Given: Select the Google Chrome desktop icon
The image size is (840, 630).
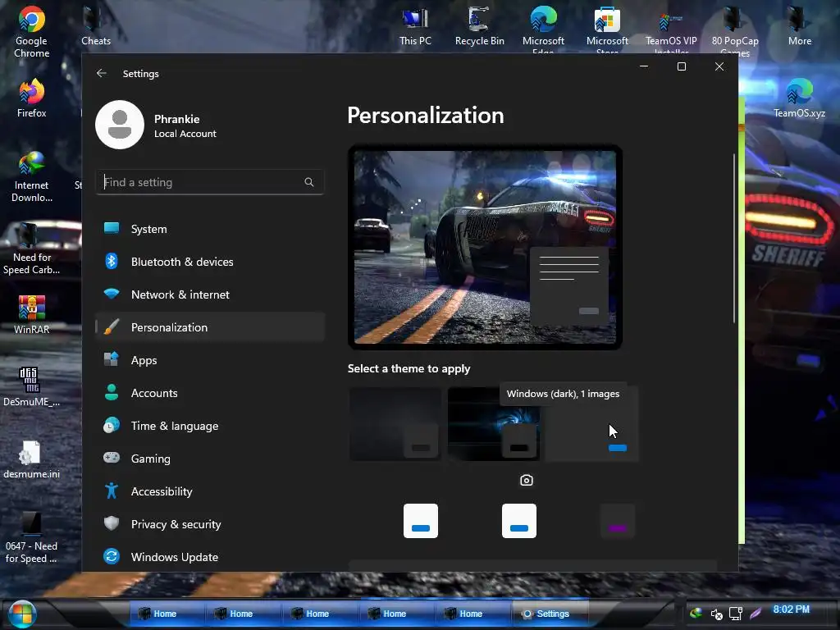Looking at the screenshot, I should [x=32, y=32].
